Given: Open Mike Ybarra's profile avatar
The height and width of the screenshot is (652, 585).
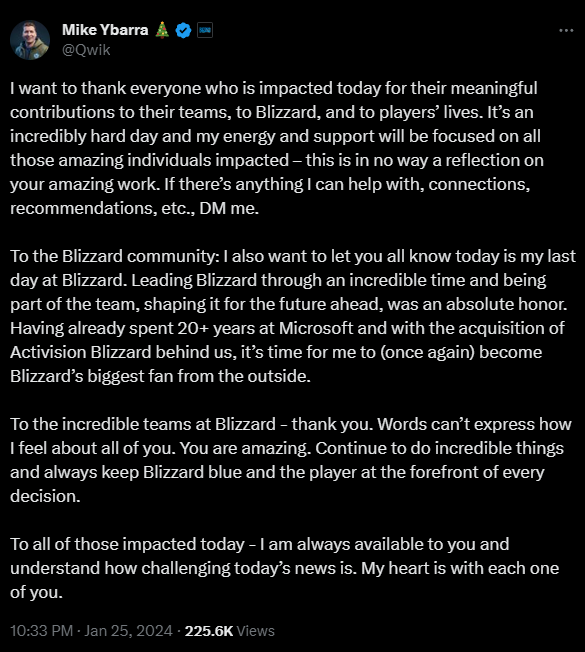Looking at the screenshot, I should point(30,40).
